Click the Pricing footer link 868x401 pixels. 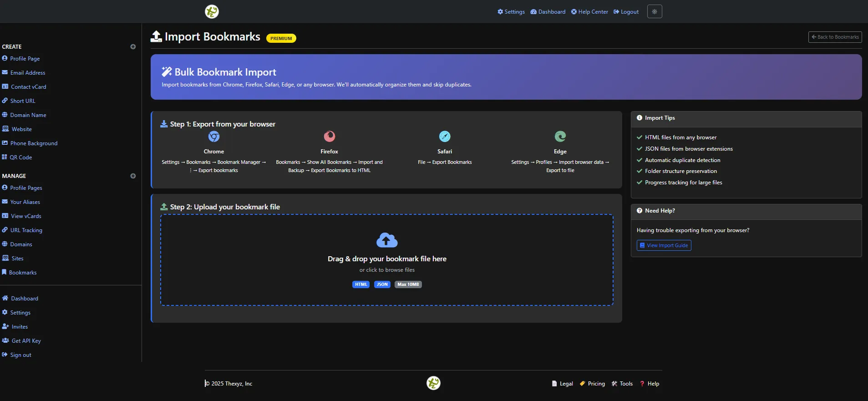pos(596,384)
